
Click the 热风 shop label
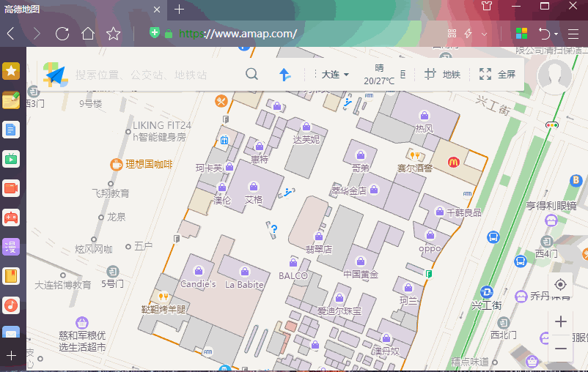pyautogui.click(x=424, y=129)
